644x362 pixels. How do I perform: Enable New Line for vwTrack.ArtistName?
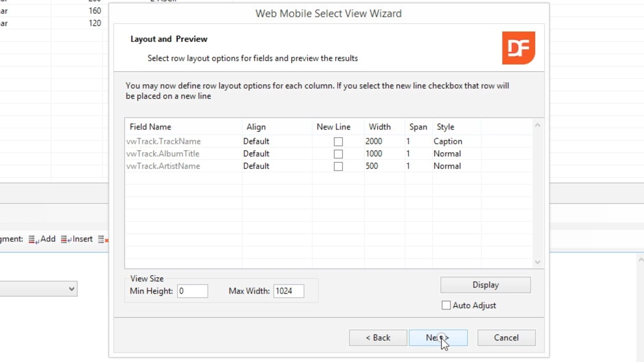point(338,167)
